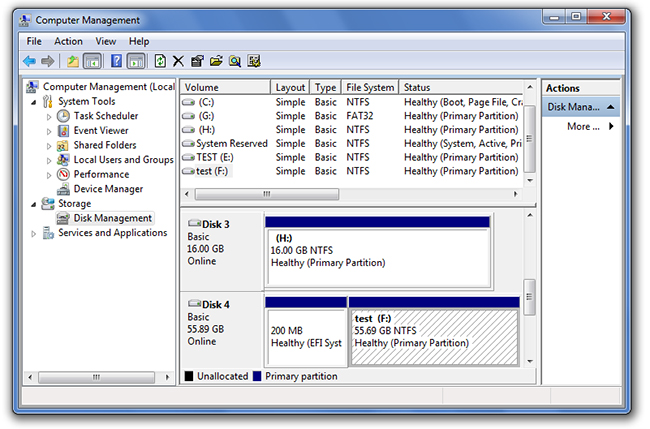Collapse the System Tools tree node
The width and height of the screenshot is (650, 429).
coord(35,102)
